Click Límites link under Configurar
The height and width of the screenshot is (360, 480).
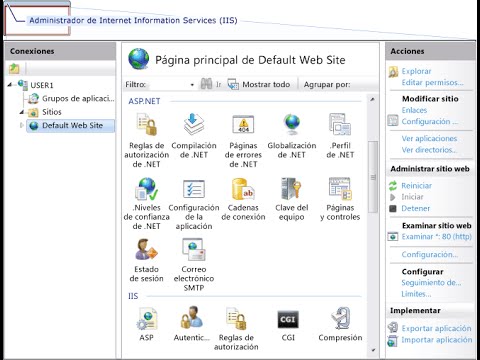[416, 294]
